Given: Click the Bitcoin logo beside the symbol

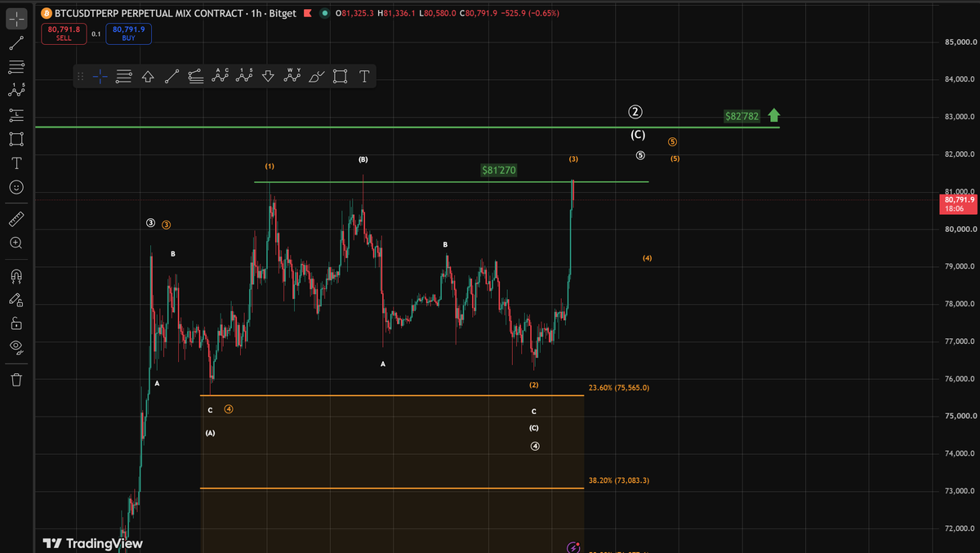Looking at the screenshot, I should click(46, 14).
